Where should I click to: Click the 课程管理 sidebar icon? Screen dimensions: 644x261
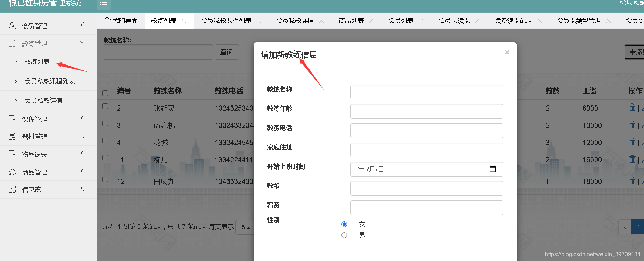pos(12,119)
